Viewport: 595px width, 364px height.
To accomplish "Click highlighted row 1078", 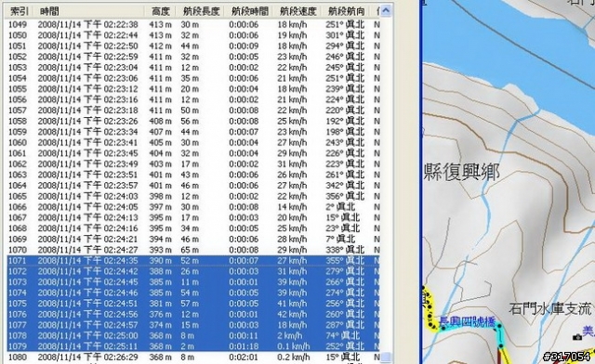I will click(193, 336).
